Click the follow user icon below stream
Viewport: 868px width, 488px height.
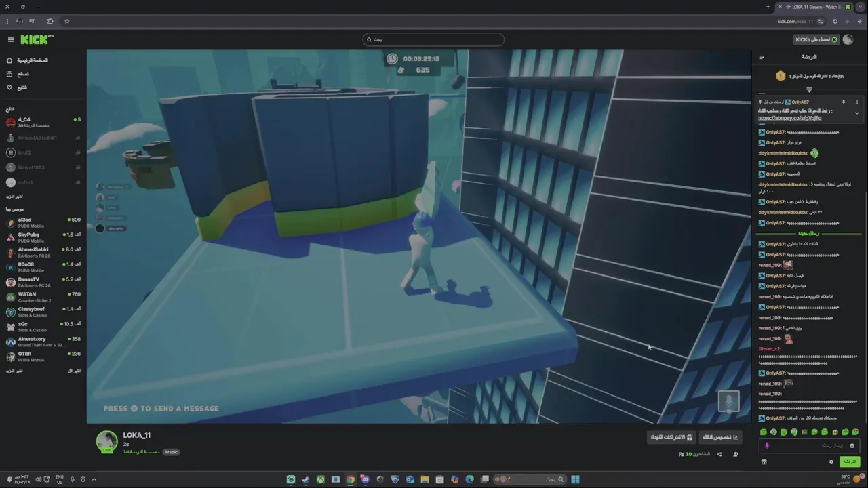pyautogui.click(x=736, y=454)
